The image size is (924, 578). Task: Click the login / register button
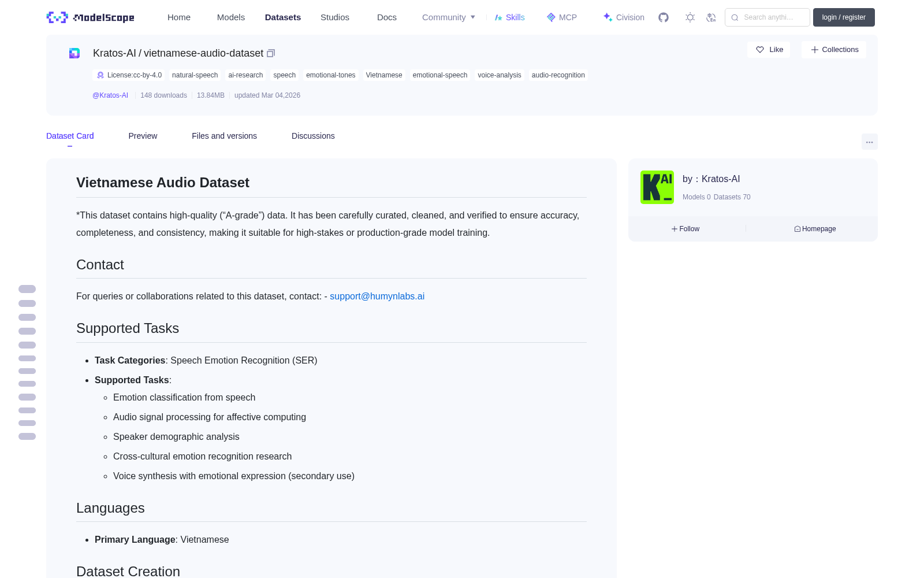pos(844,17)
